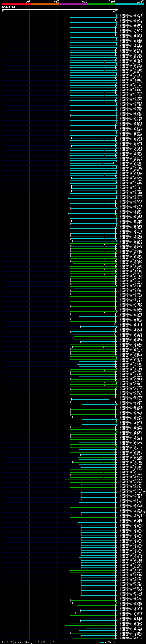Select the UniRef100_P55088-3 label
The image size is (146, 644).
point(133,512)
